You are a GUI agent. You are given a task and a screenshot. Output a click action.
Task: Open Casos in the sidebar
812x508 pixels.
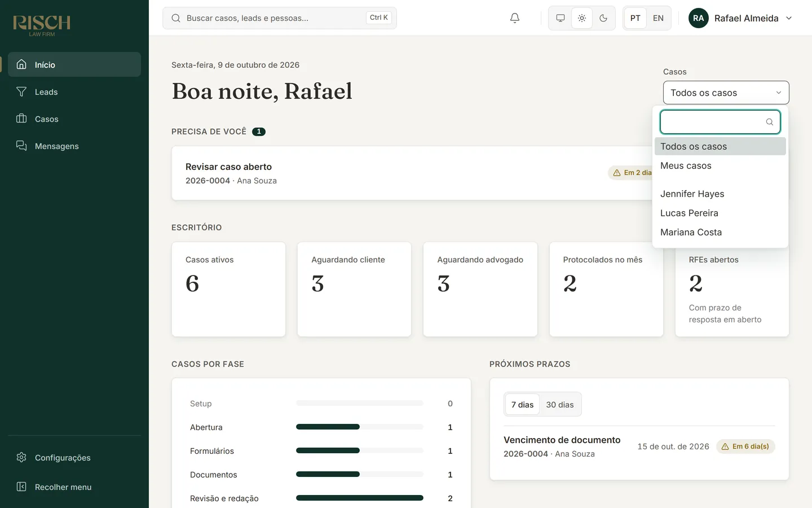[74, 119]
